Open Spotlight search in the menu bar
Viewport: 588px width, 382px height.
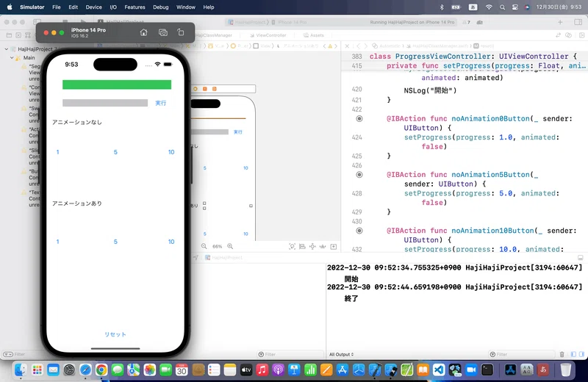503,7
